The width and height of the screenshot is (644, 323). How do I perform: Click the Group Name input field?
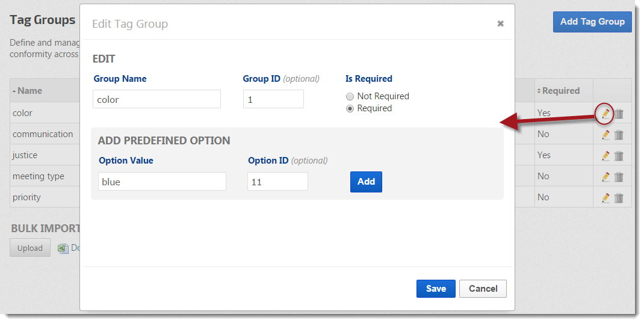(156, 99)
